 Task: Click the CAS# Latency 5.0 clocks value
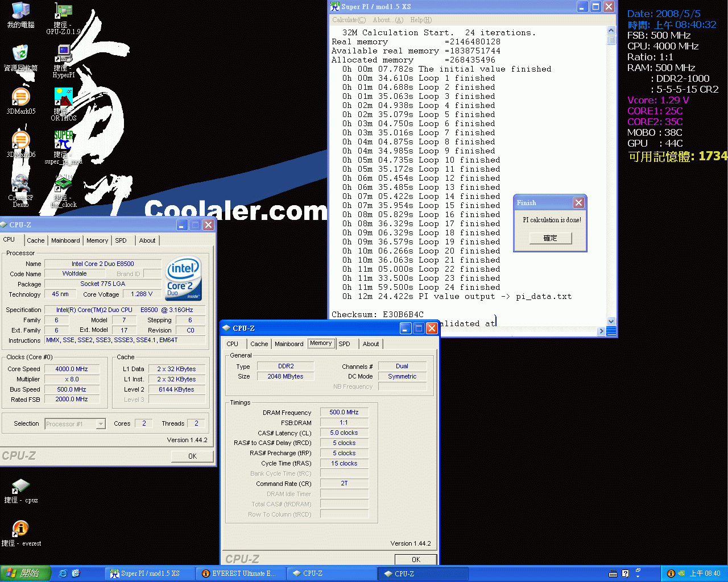coord(344,433)
